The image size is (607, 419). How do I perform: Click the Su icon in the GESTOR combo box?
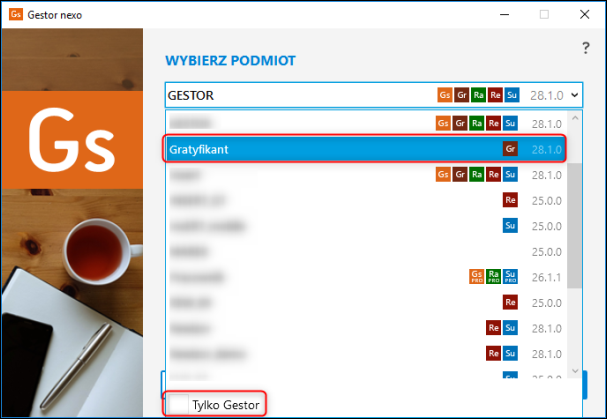click(x=512, y=95)
